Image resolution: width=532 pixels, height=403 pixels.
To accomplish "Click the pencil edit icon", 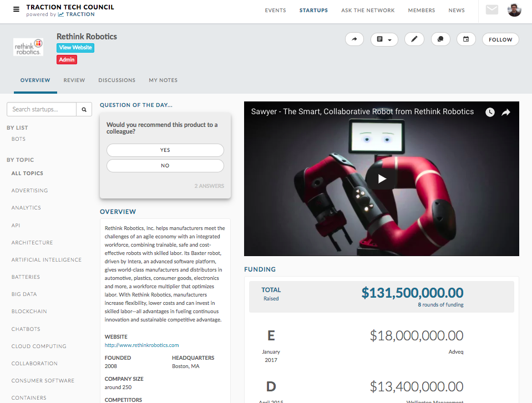I will click(x=414, y=39).
